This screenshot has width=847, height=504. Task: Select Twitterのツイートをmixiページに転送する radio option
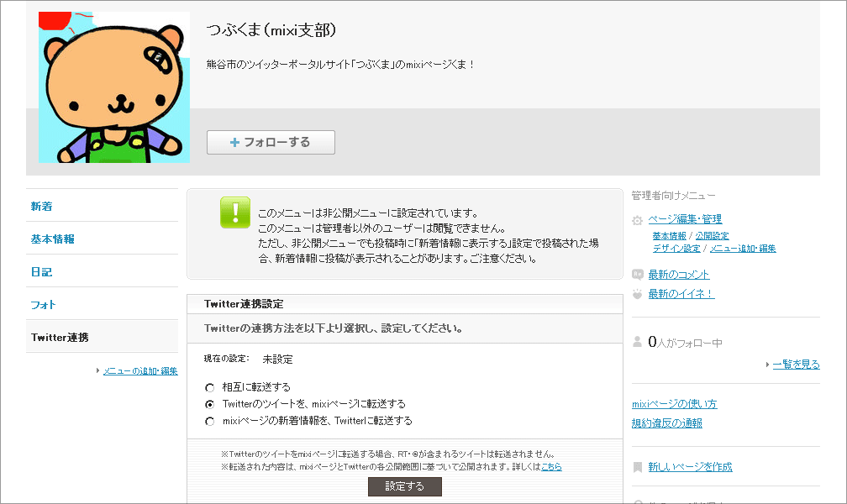pos(209,404)
